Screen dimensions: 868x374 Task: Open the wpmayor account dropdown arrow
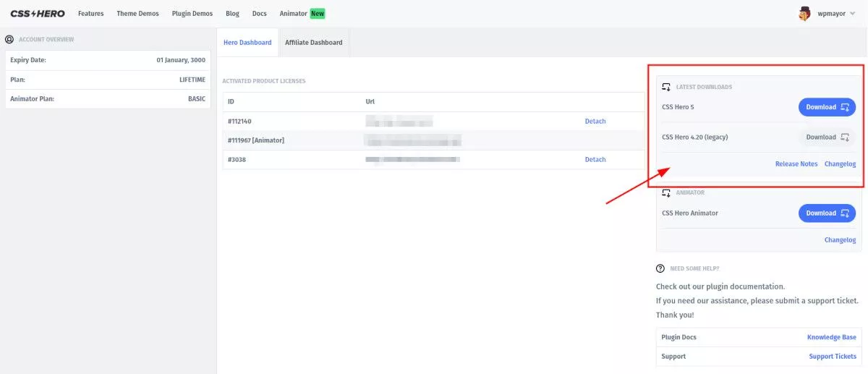[853, 14]
